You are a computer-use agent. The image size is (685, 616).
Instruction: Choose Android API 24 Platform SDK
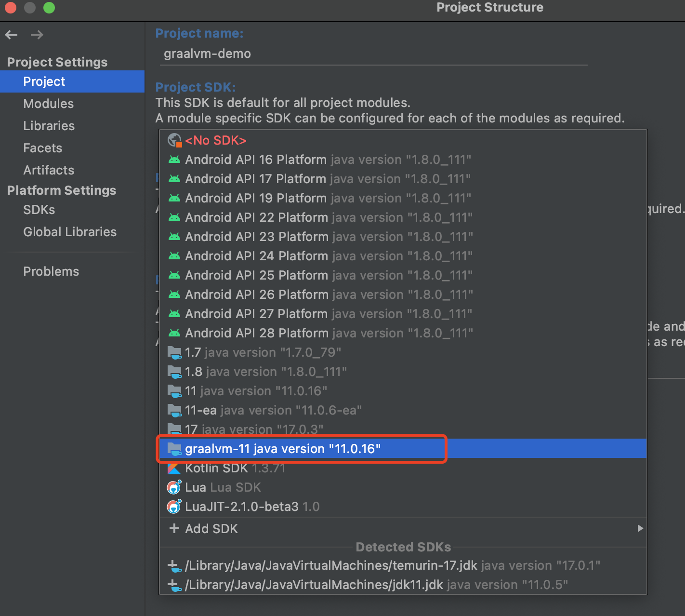403,256
